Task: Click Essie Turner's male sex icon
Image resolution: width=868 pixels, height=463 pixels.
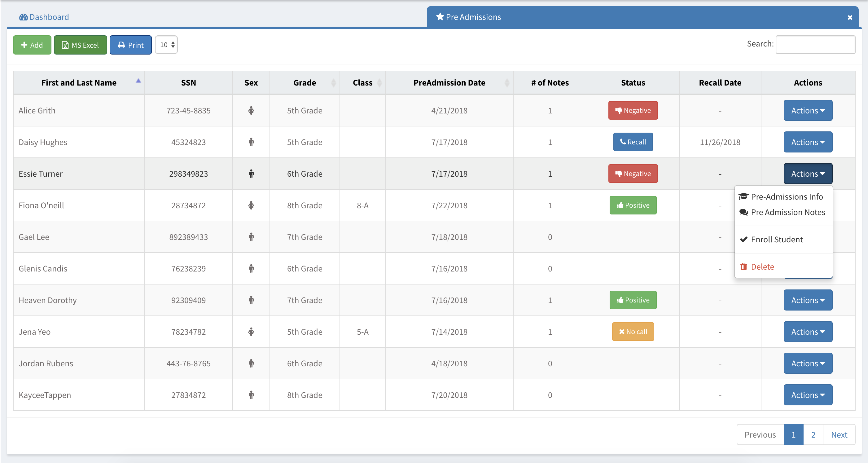Action: click(251, 174)
